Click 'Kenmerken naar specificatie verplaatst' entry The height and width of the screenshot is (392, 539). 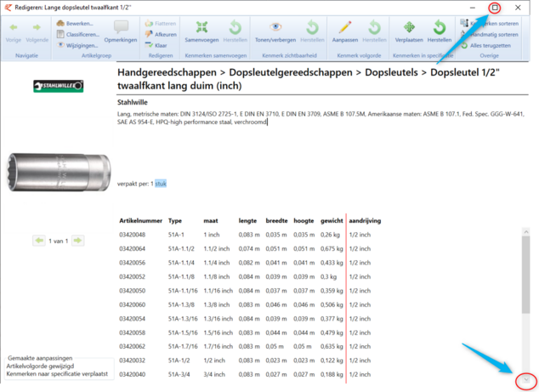57,374
